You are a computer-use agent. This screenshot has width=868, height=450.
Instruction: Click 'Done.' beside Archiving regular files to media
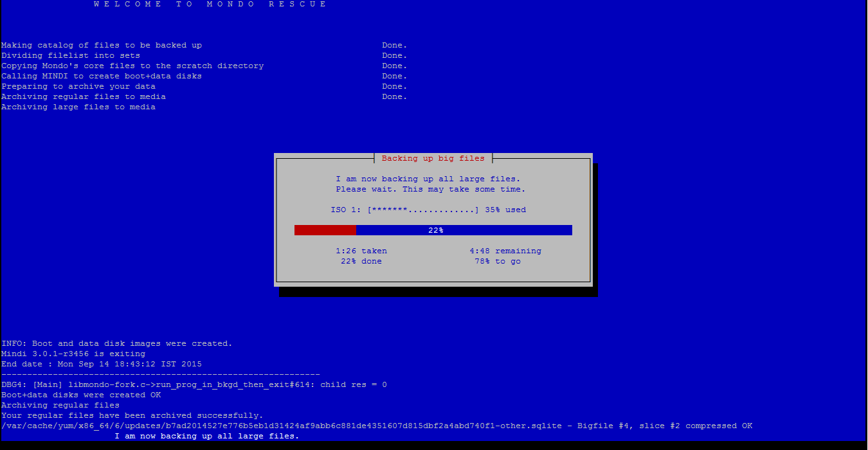click(395, 97)
